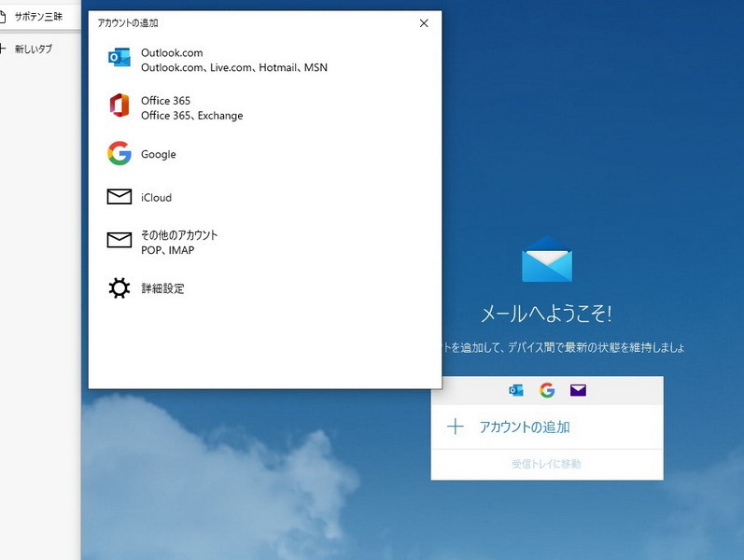Click the 'POP、IMAP' description text
Viewport: 744px width, 560px height.
[x=167, y=250]
